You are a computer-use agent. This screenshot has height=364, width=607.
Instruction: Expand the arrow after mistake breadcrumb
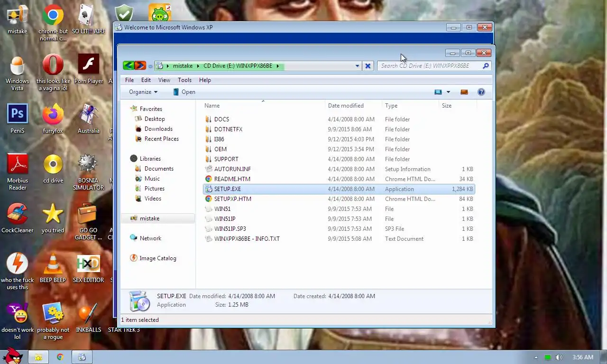pyautogui.click(x=199, y=66)
